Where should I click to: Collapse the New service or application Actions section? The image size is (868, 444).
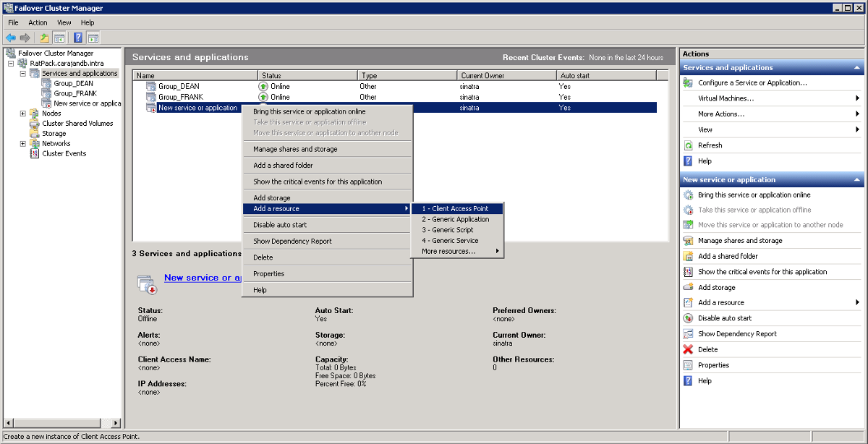[x=857, y=180]
